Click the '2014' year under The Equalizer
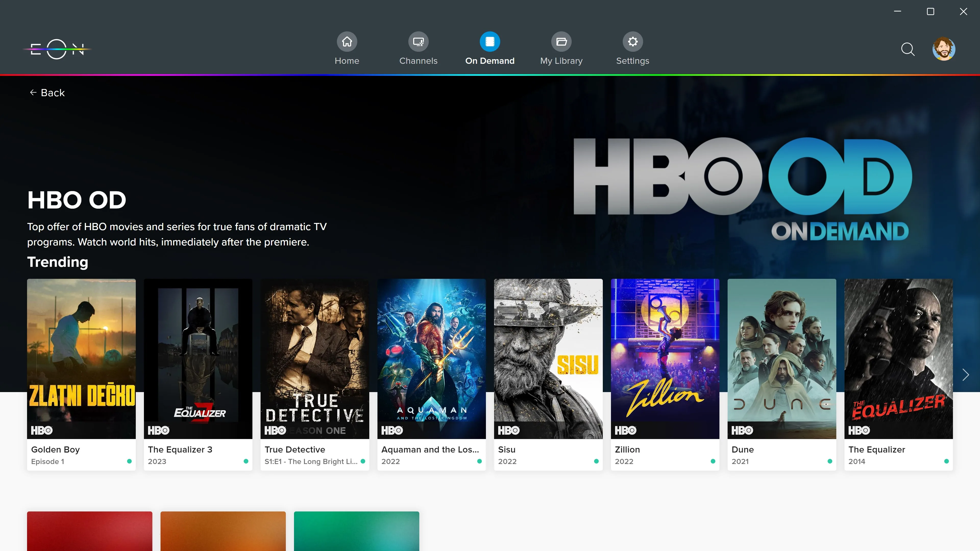This screenshot has width=980, height=551. pyautogui.click(x=857, y=461)
